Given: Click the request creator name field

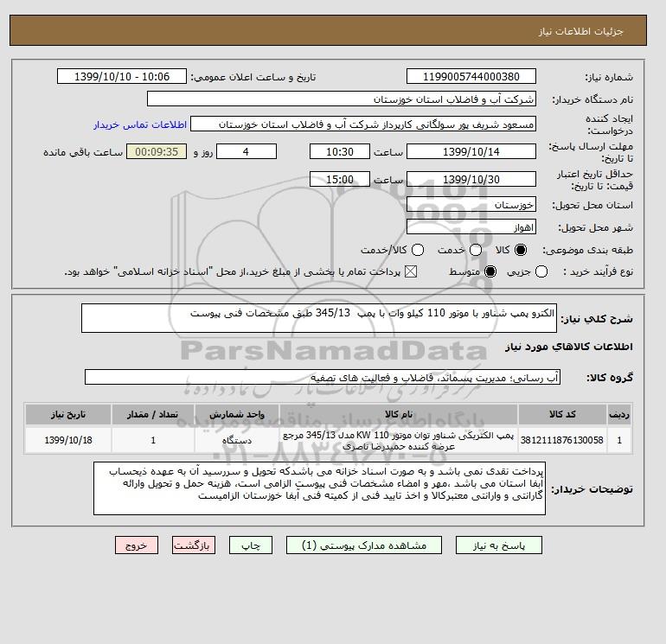Looking at the screenshot, I should (x=363, y=124).
